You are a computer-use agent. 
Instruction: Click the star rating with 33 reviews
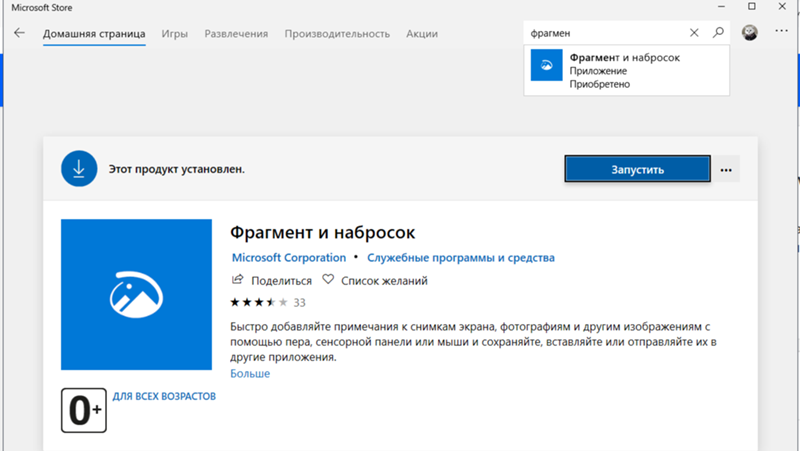pos(268,303)
